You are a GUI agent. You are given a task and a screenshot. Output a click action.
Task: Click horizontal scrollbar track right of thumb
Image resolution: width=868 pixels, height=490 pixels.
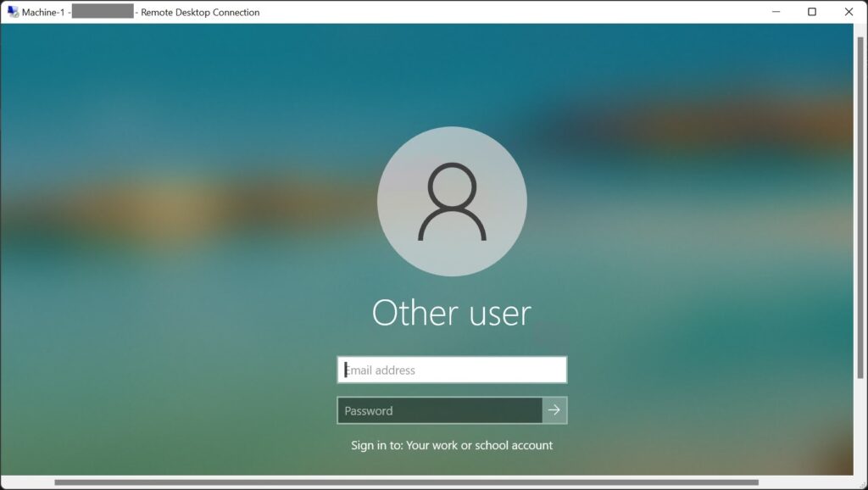[805, 482]
